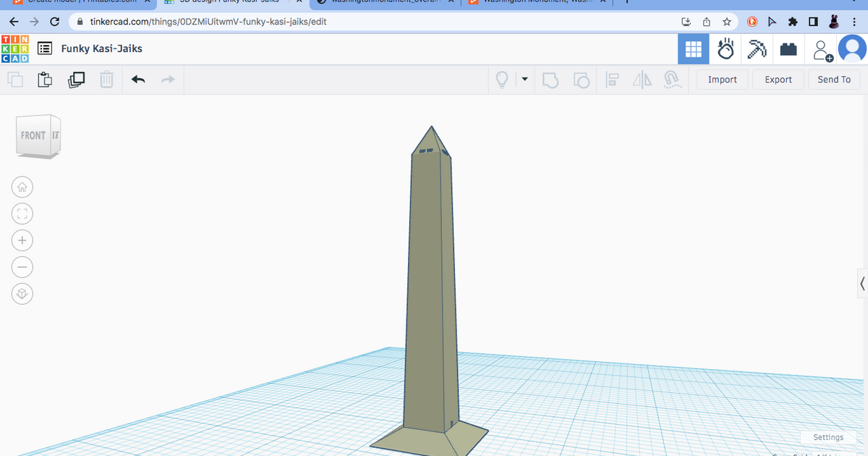
Task: Open Minecraft view with the pickaxe icon
Action: point(757,48)
